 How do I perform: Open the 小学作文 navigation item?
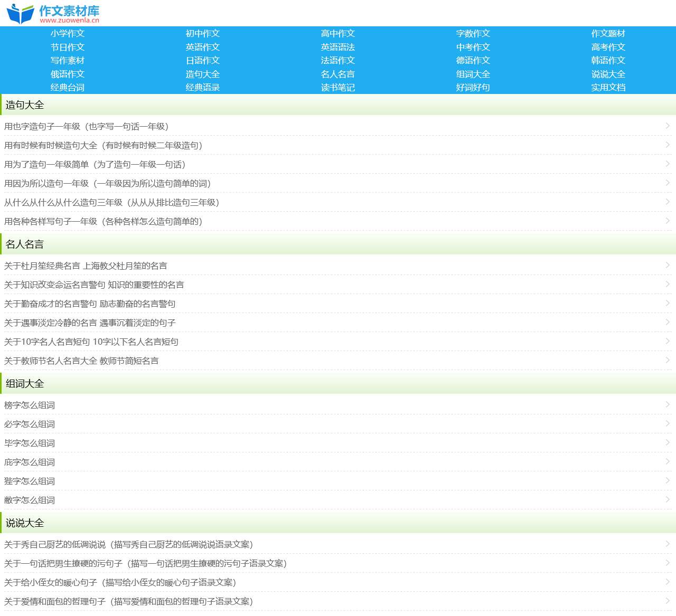coord(68,33)
